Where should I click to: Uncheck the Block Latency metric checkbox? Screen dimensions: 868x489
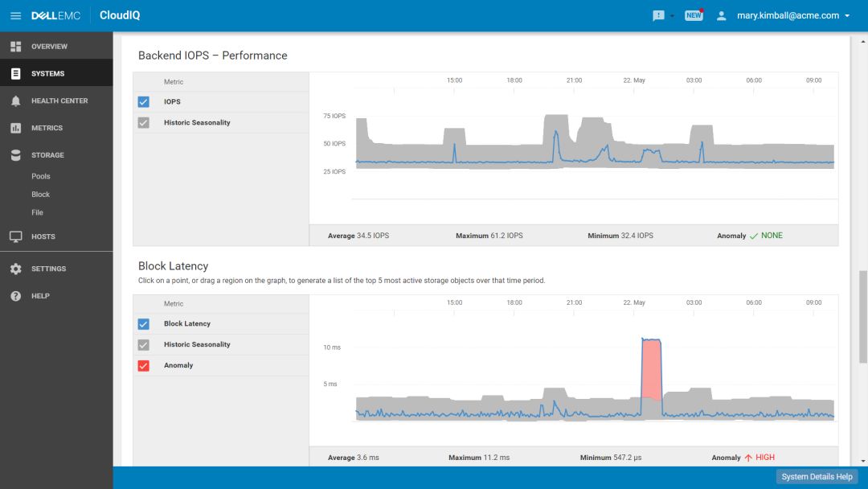coord(143,324)
